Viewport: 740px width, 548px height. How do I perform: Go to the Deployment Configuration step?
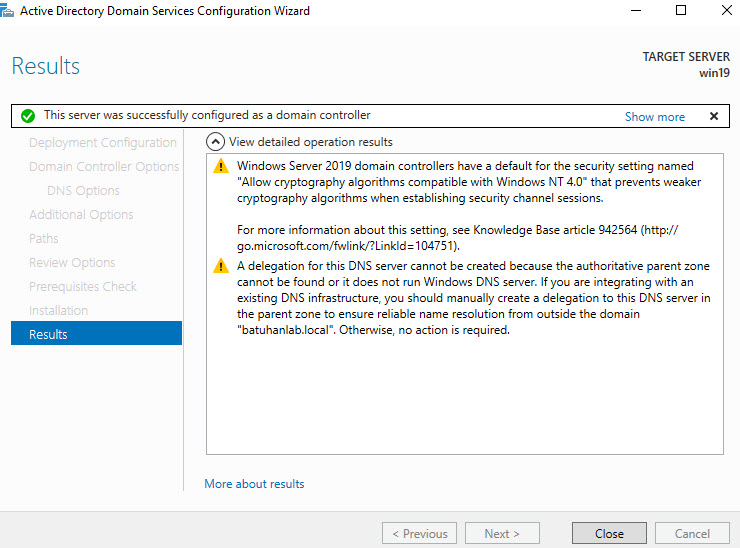(x=102, y=143)
